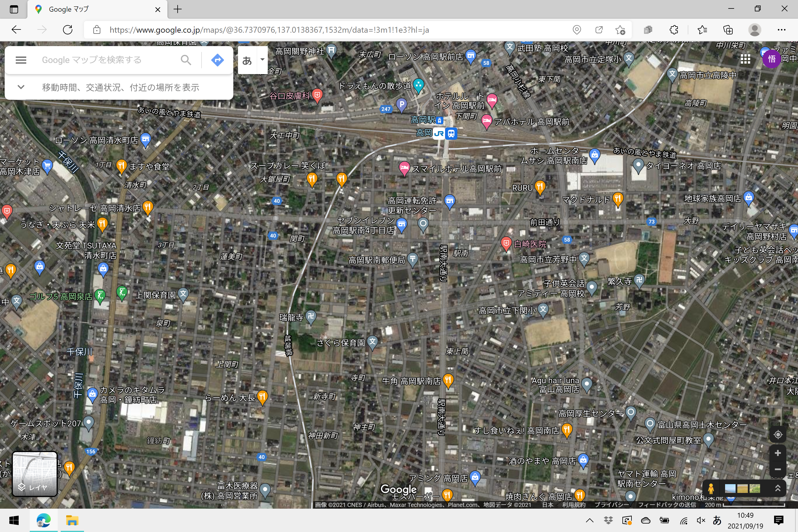Click the search magnifier icon
Image resolution: width=798 pixels, height=532 pixels.
(x=186, y=60)
